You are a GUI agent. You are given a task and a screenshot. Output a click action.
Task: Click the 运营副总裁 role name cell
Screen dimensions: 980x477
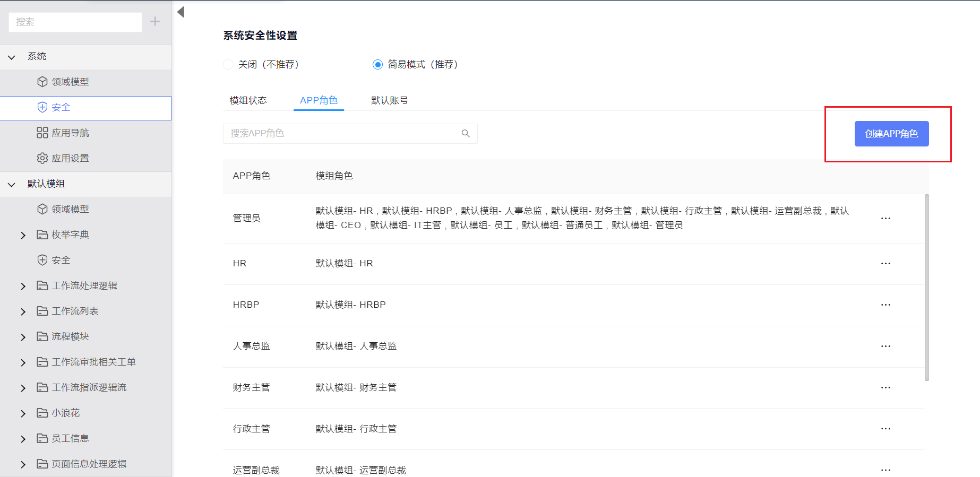(256, 470)
